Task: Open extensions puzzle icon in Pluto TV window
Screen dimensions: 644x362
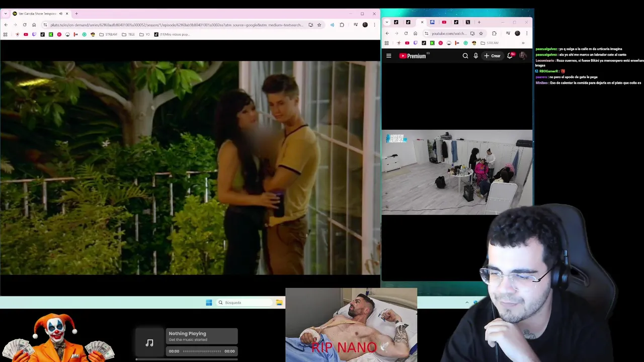Action: (x=342, y=25)
